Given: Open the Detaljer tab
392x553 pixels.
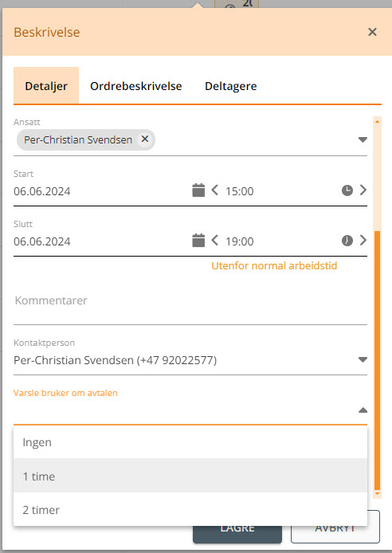Looking at the screenshot, I should 46,86.
